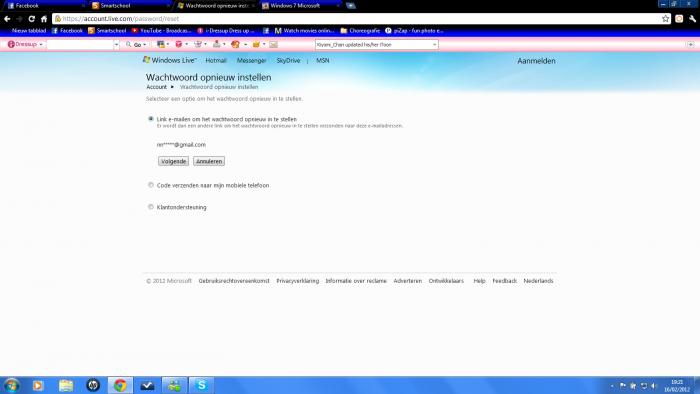This screenshot has height=394, width=700.
Task: Open the Windows Start orb
Action: (x=11, y=385)
